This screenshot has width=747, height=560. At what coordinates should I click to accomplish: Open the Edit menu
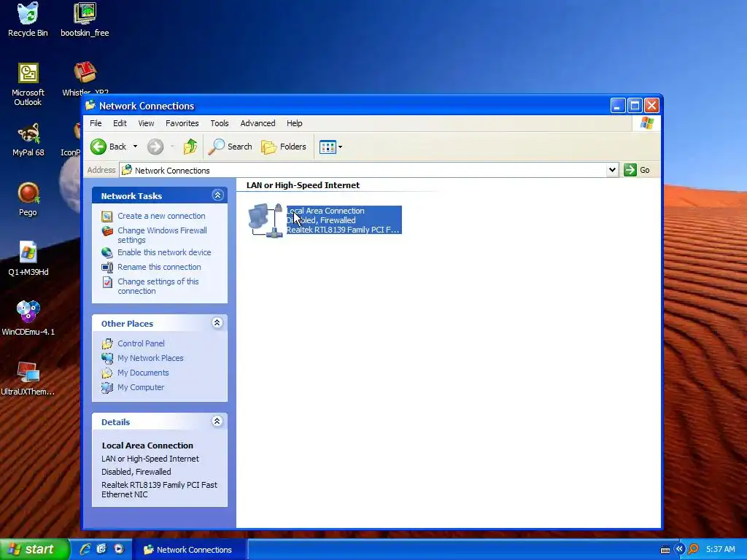pos(120,123)
